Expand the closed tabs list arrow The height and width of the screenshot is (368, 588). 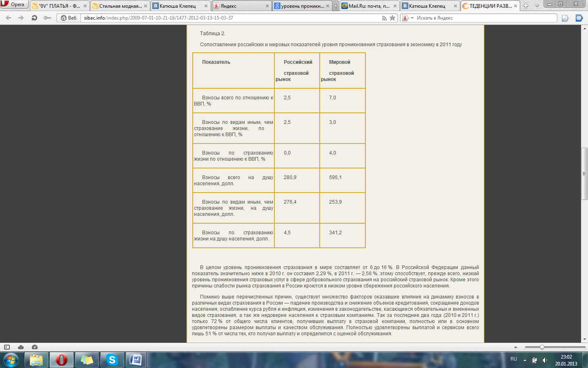pyautogui.click(x=537, y=6)
